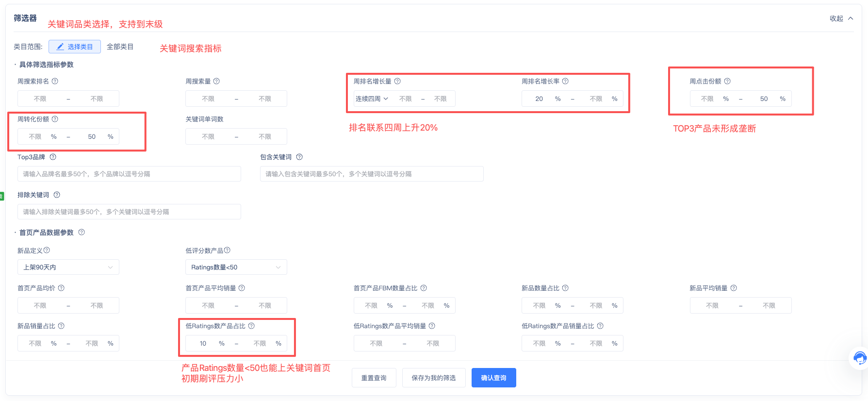Expand the 上架90天内 new product dropdown
Viewport: 868px width, 401px height.
point(68,267)
